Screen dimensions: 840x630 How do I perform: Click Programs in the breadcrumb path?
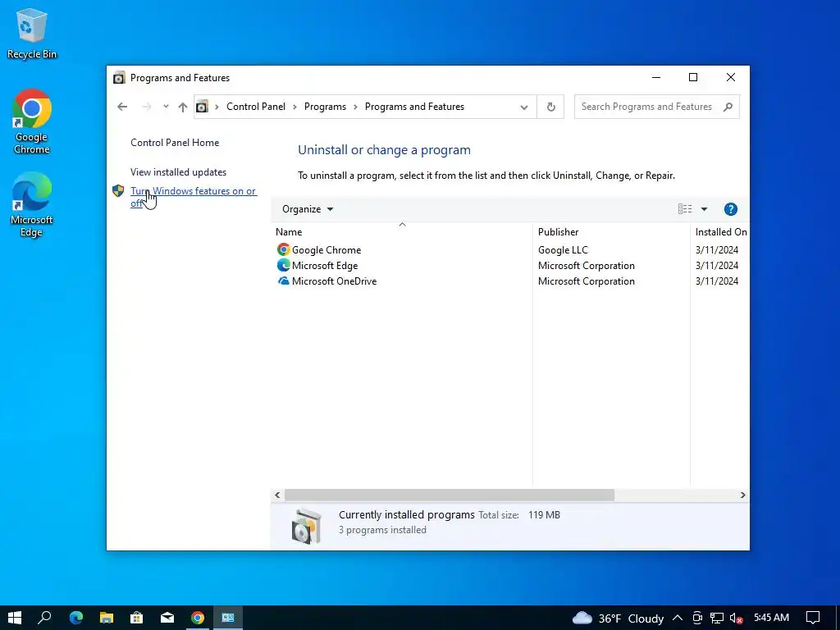tap(325, 107)
